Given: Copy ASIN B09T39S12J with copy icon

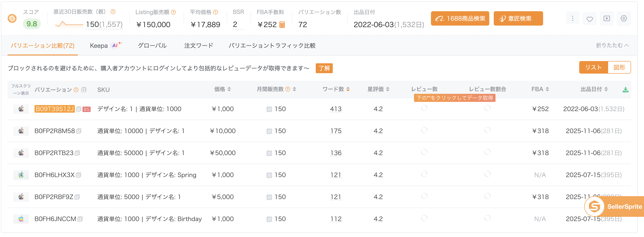Looking at the screenshot, I should [78, 109].
